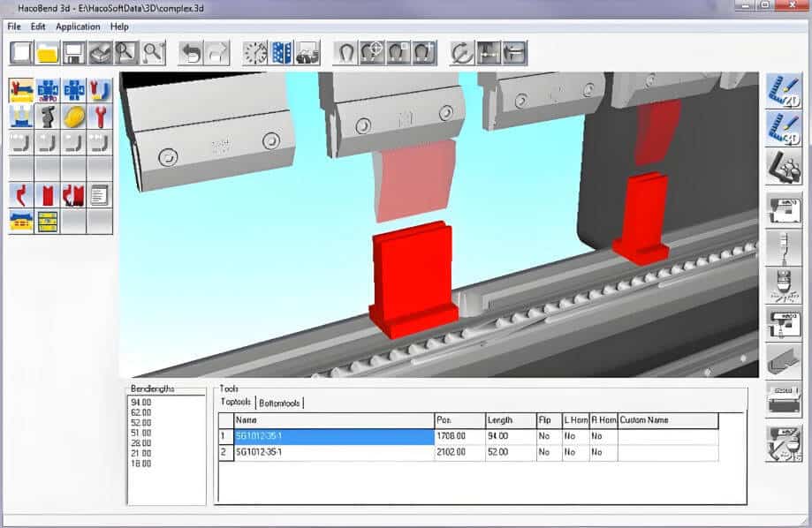Click the right-sidebar icon with small marks under a tool
Image resolution: width=812 pixels, height=528 pixels.
coord(784,286)
